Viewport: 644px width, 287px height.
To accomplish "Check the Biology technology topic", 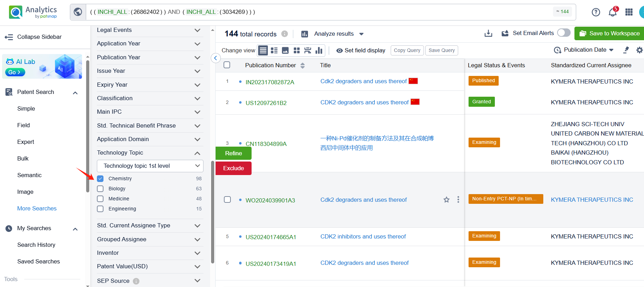I will coord(100,189).
